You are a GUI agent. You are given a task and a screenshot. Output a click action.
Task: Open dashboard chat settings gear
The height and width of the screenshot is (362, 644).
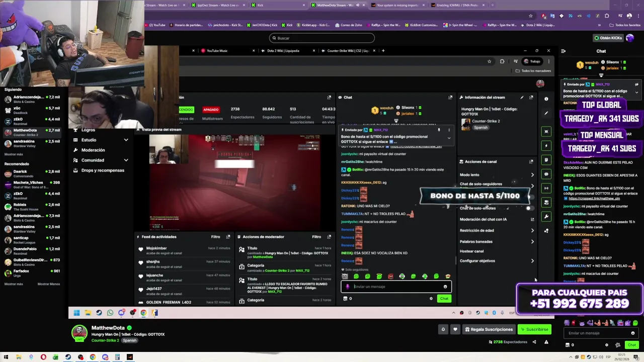(x=431, y=299)
